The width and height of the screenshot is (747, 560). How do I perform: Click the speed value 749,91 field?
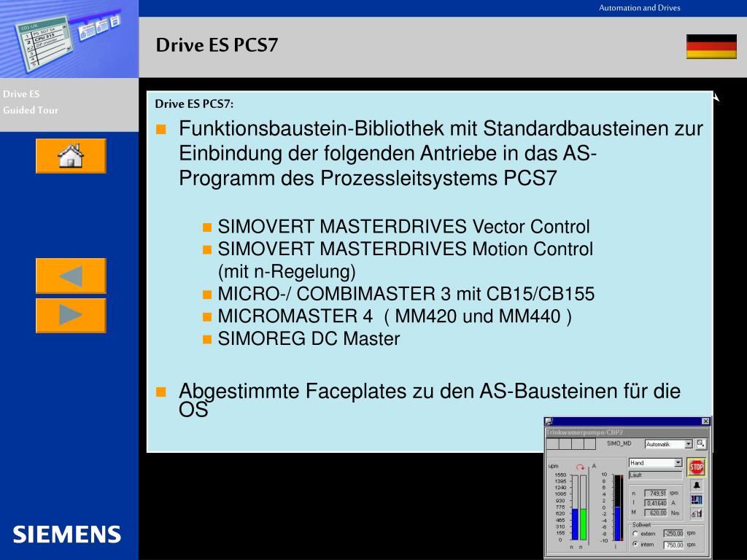click(x=656, y=493)
